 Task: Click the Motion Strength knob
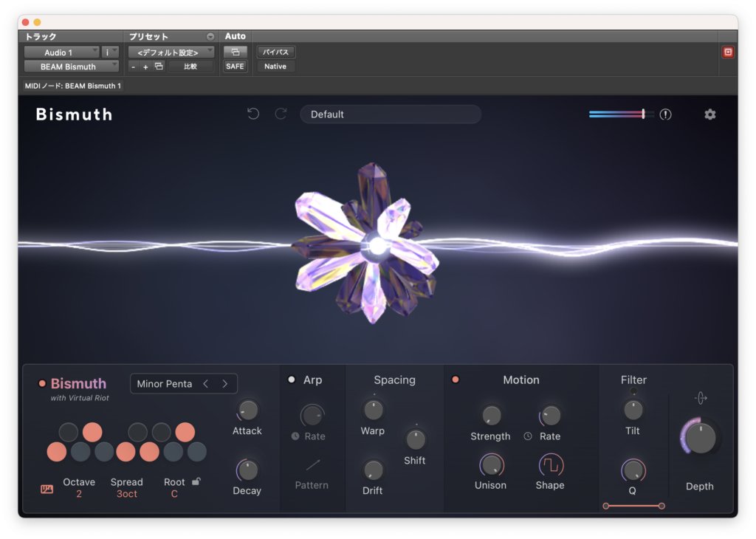pos(491,415)
